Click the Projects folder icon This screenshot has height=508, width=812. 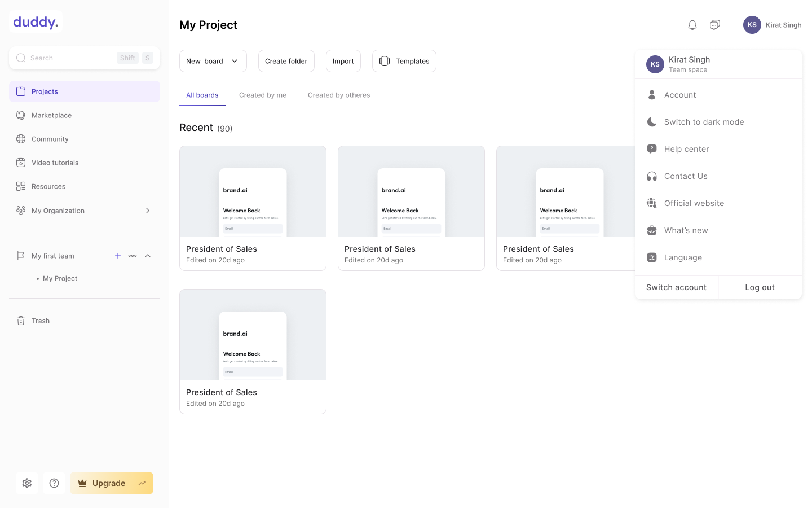coord(21,91)
